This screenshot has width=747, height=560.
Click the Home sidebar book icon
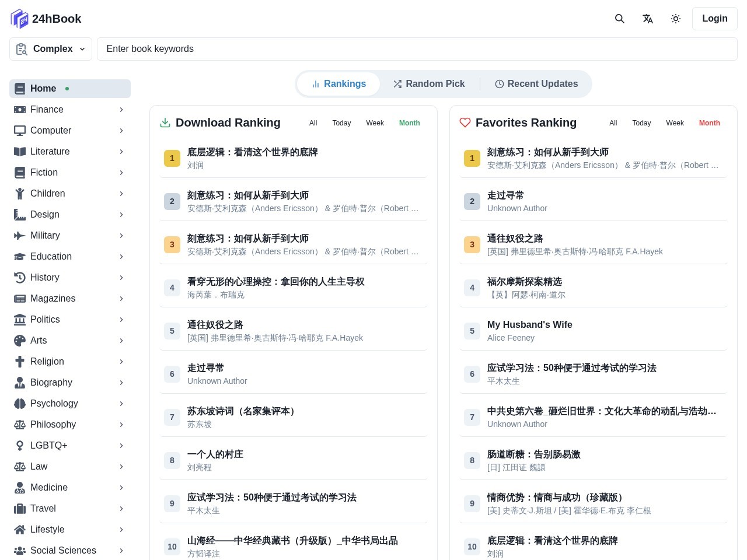(x=20, y=89)
